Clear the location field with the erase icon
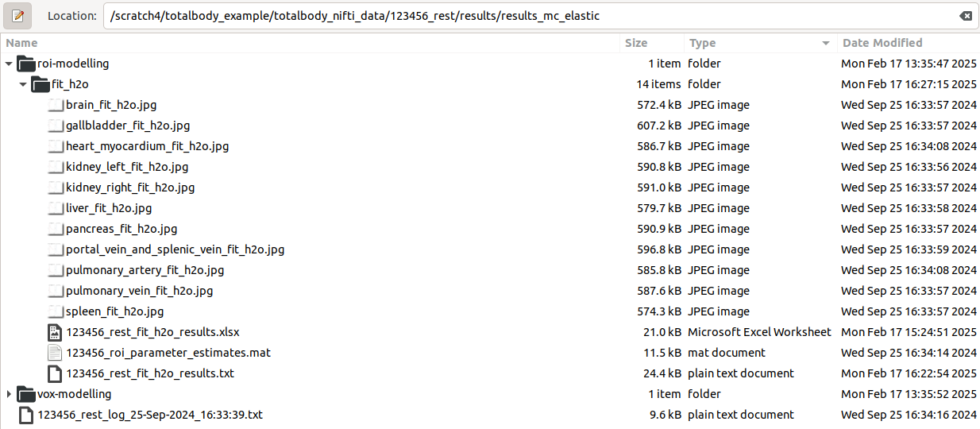The width and height of the screenshot is (980, 429). (x=964, y=16)
